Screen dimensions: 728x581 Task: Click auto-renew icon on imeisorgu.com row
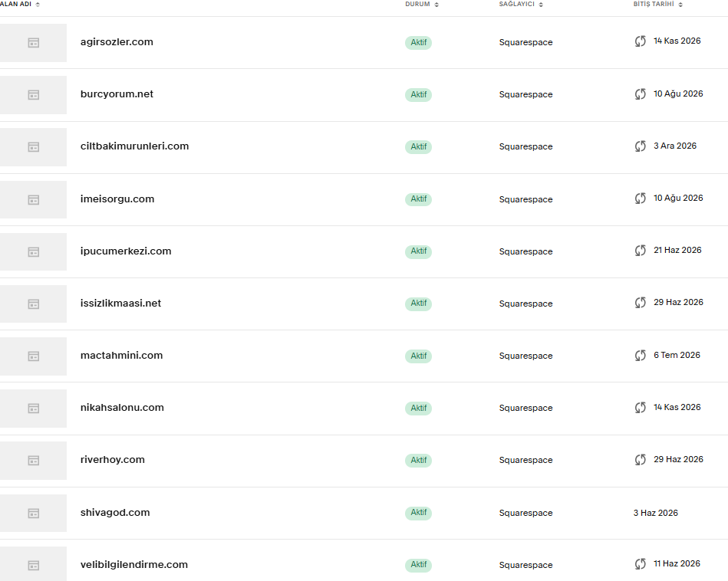click(641, 199)
